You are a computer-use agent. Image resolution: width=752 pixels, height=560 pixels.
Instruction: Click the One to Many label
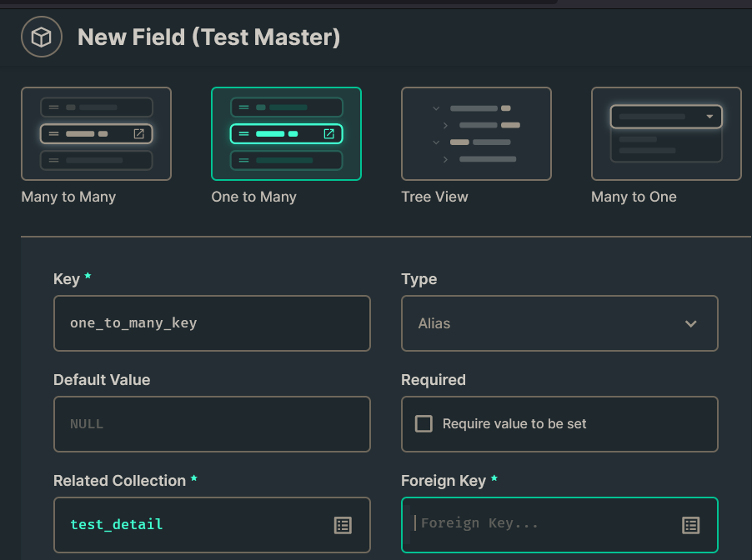tap(253, 197)
